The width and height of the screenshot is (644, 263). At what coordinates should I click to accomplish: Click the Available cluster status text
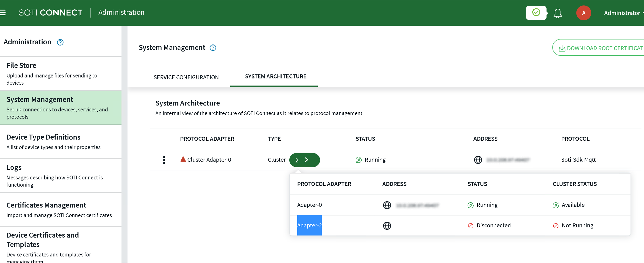click(x=573, y=205)
